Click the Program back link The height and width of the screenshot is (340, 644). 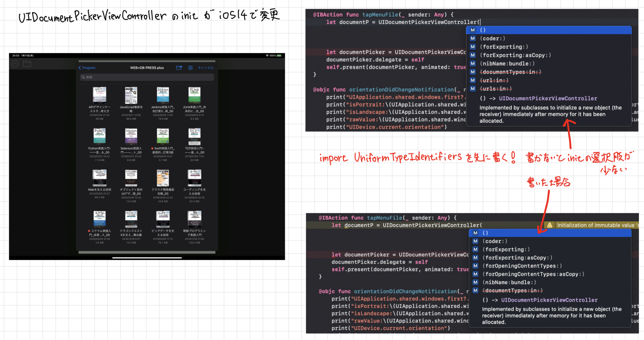[89, 67]
